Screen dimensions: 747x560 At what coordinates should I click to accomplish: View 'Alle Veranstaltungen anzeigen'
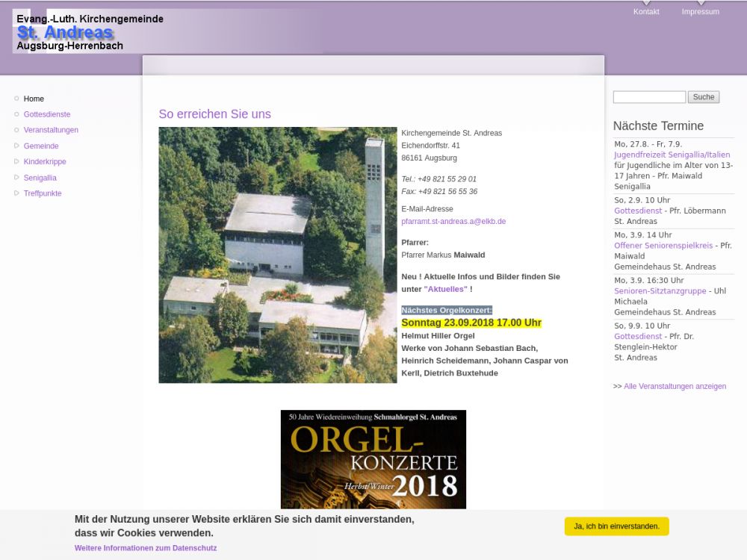point(675,387)
